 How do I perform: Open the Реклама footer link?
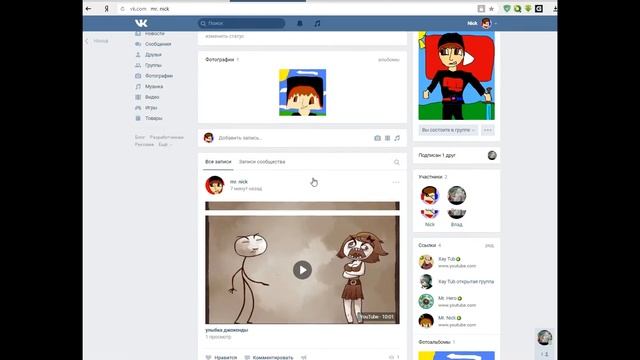click(x=144, y=144)
